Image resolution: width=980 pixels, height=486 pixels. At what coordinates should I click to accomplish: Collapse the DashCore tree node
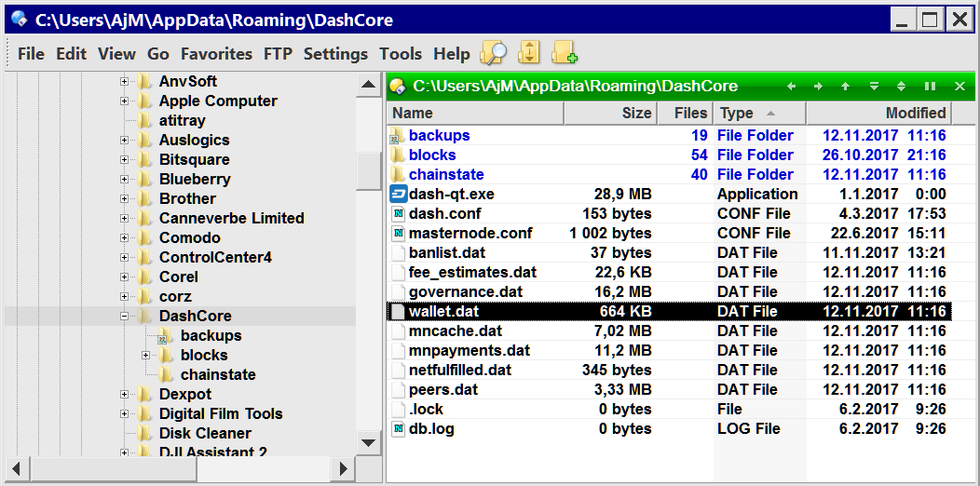125,317
